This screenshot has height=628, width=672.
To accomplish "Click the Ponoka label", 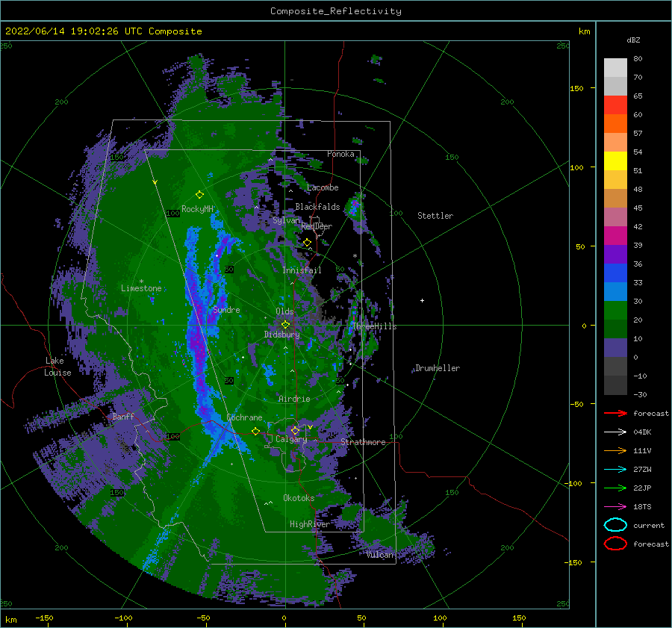I will (x=340, y=154).
